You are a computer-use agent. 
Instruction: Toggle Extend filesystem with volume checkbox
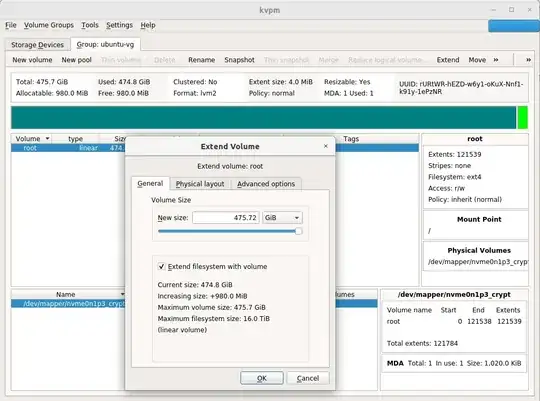(161, 266)
